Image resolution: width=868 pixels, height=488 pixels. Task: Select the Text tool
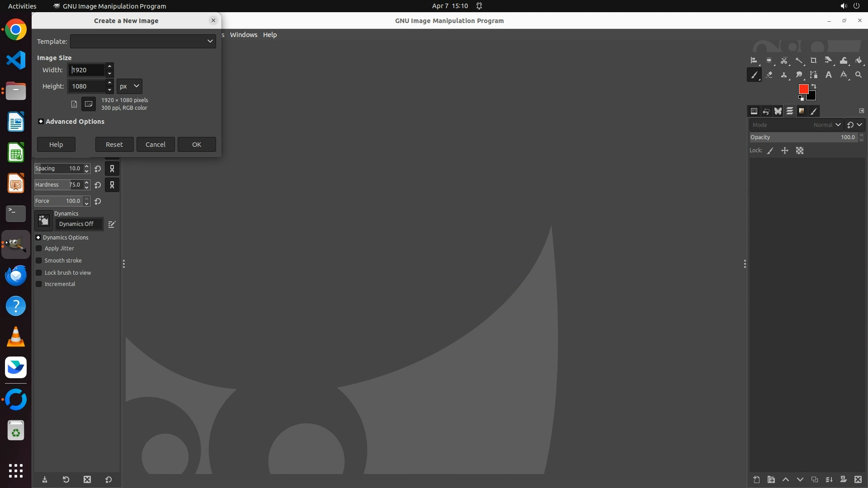pyautogui.click(x=829, y=75)
